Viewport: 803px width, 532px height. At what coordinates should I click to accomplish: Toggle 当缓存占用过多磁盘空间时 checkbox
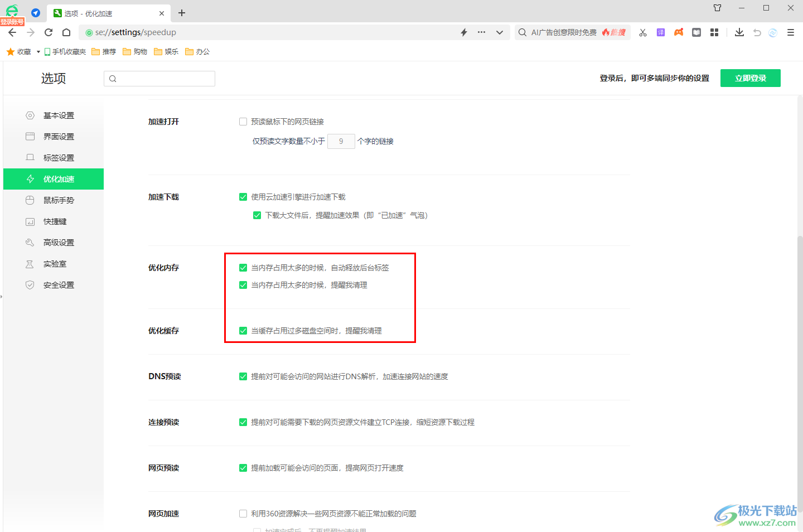[243, 331]
